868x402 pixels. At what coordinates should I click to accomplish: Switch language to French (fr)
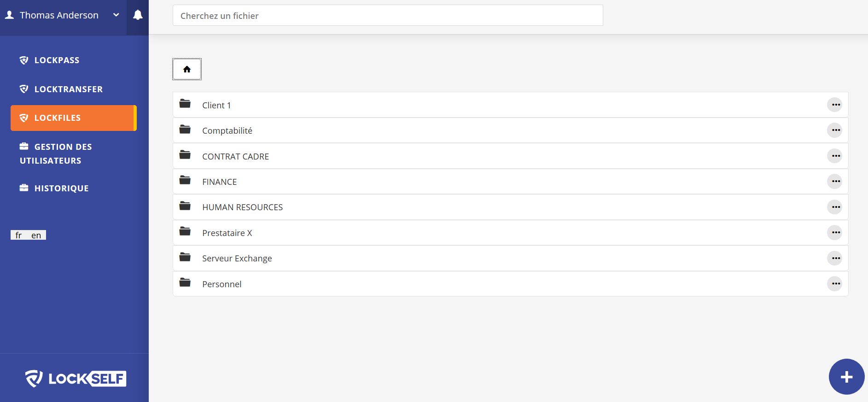click(x=18, y=235)
